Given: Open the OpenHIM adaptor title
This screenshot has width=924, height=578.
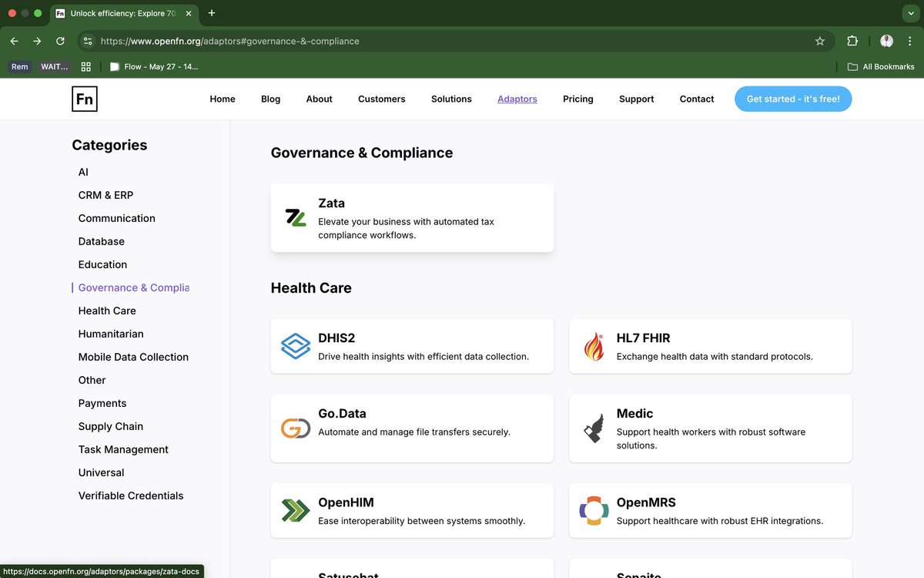Looking at the screenshot, I should 346,502.
